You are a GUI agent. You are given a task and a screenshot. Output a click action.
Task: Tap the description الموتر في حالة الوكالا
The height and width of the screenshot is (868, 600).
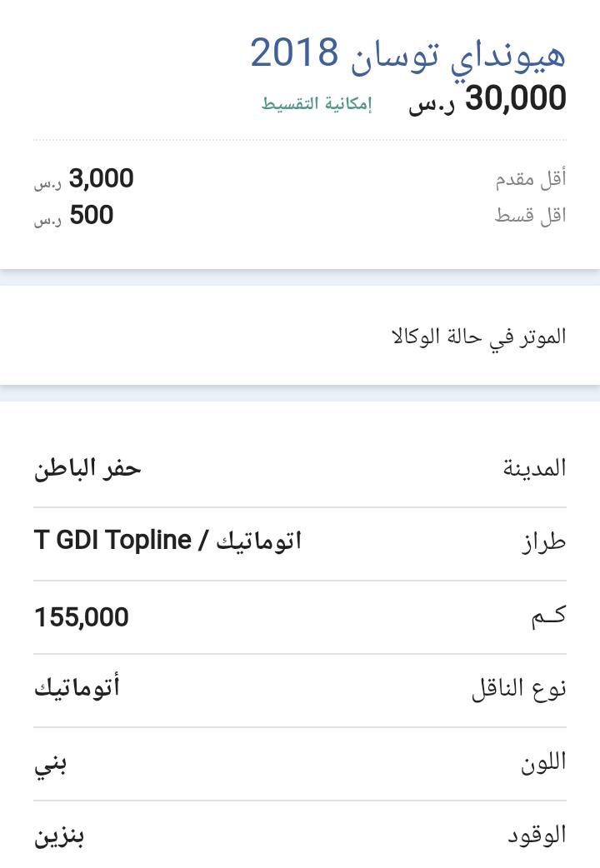point(478,337)
